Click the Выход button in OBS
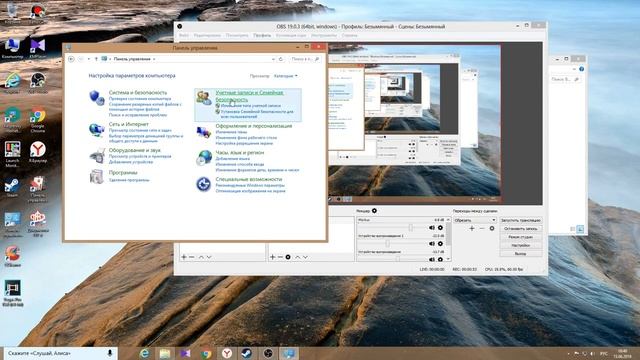 click(521, 254)
